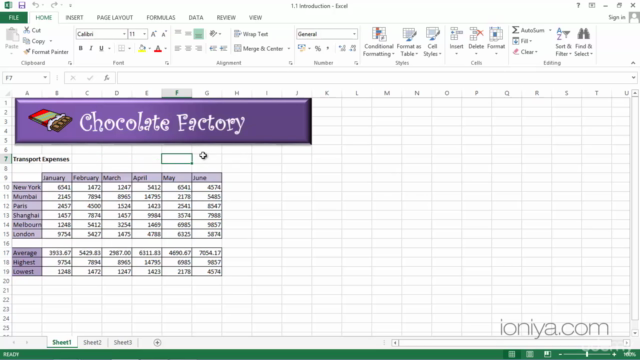Undo the last action
This screenshot has width=640, height=360.
point(36,5)
